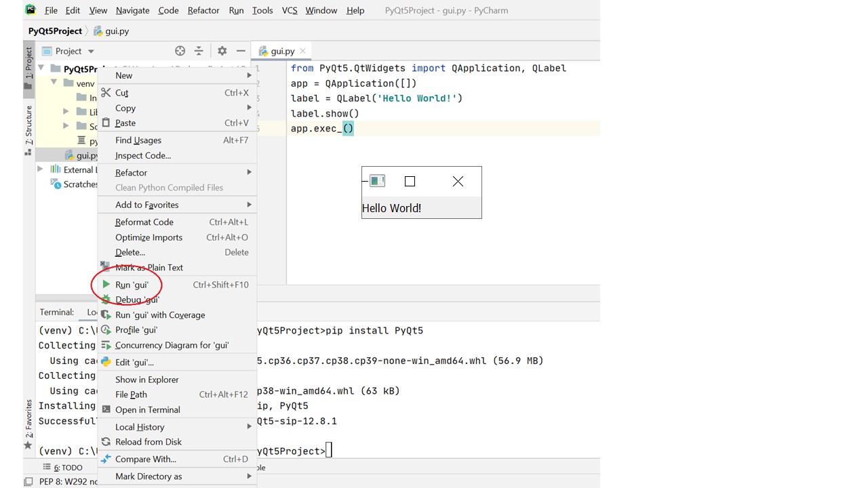Open Project panel settings gear
The height and width of the screenshot is (488, 868).
click(222, 51)
